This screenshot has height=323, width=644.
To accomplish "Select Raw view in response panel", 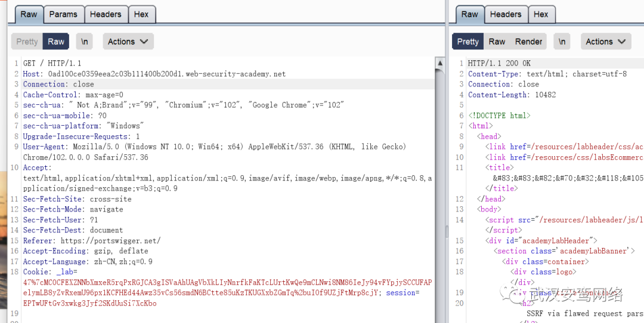I will pyautogui.click(x=497, y=42).
